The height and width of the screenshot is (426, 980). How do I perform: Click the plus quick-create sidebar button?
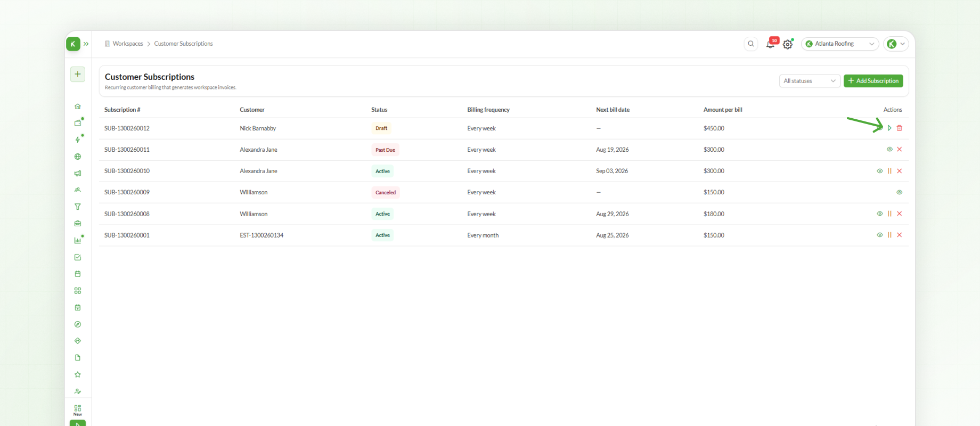click(78, 74)
